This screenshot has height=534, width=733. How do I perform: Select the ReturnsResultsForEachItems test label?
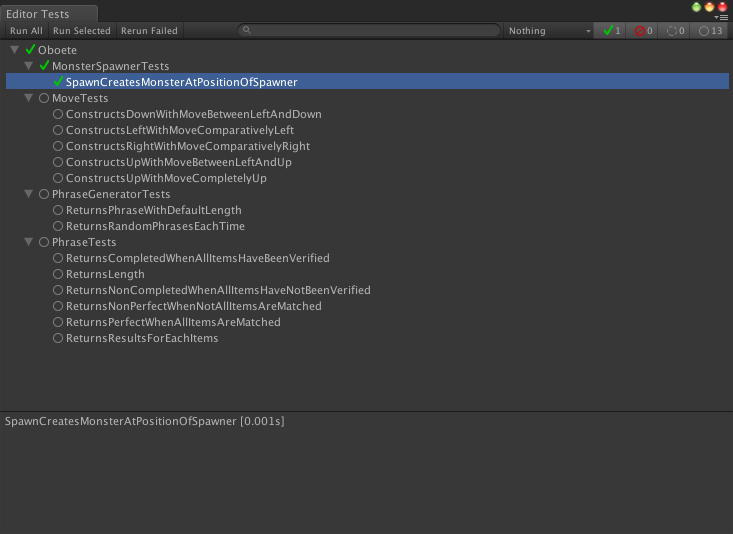(142, 338)
